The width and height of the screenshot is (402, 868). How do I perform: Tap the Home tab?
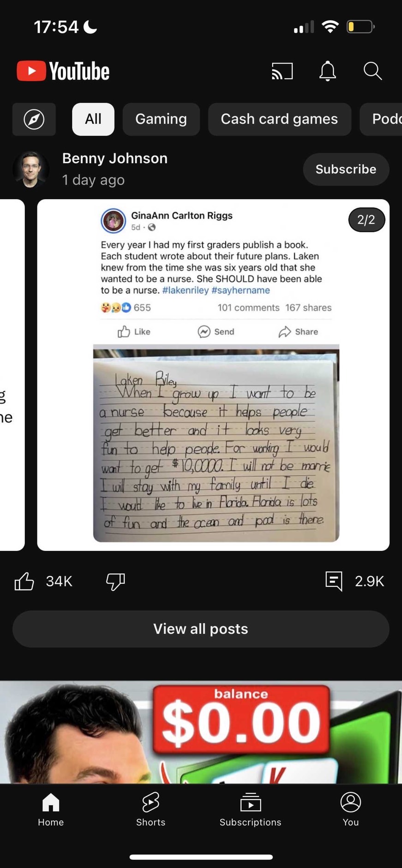pos(51,809)
